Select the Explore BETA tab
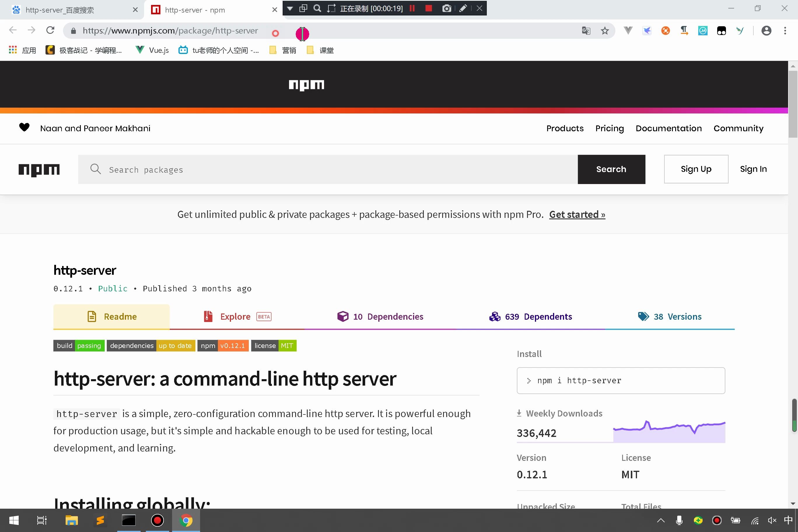The height and width of the screenshot is (532, 798). (x=237, y=316)
